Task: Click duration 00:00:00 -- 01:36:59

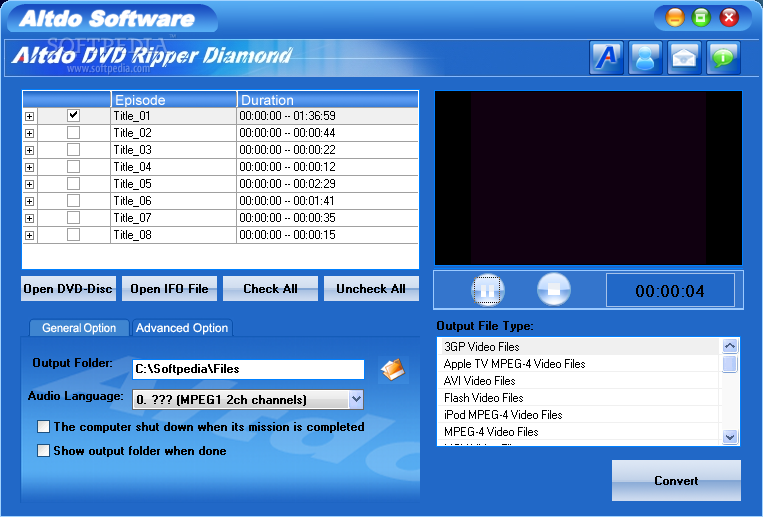Action: [x=287, y=116]
